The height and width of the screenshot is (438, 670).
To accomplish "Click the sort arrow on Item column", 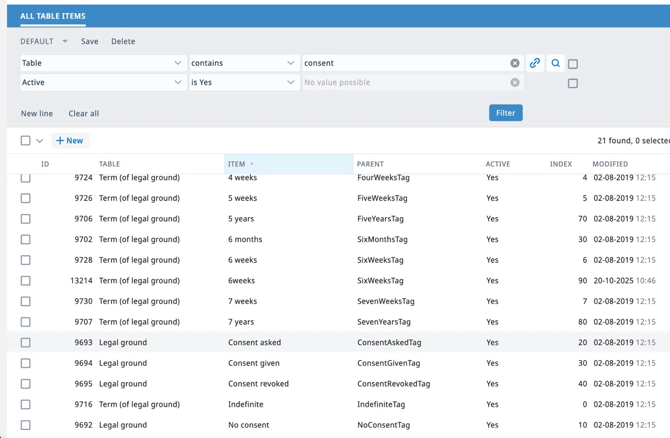I will coord(252,164).
